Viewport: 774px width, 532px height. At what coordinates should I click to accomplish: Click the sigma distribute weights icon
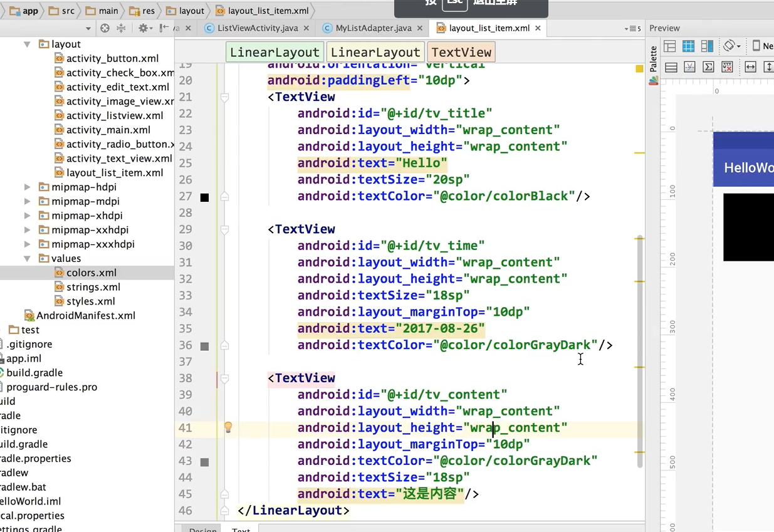708,67
